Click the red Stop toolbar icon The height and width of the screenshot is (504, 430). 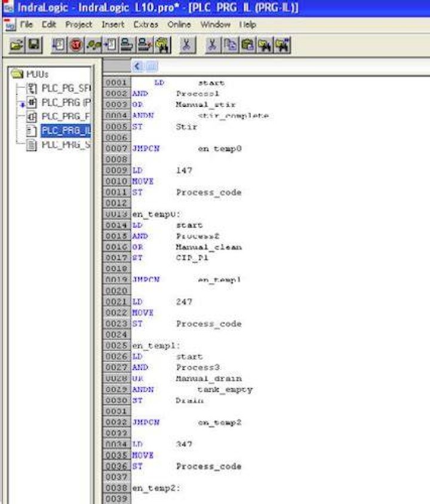76,45
